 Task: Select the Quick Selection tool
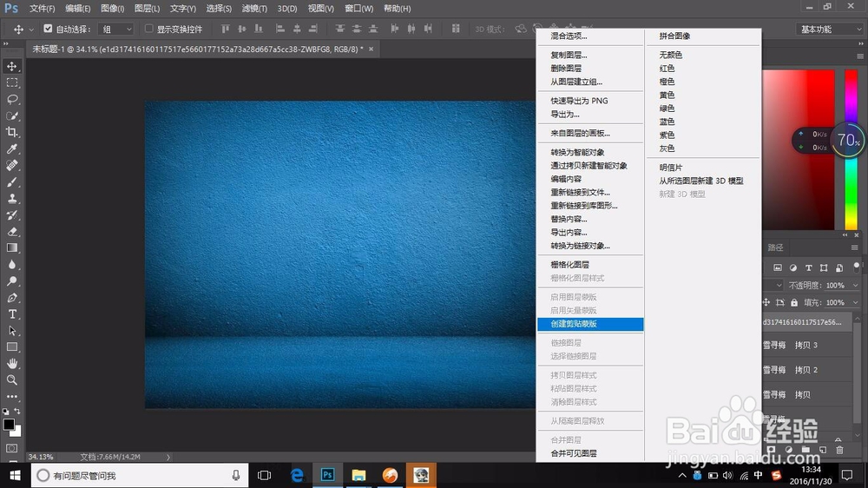tap(11, 115)
